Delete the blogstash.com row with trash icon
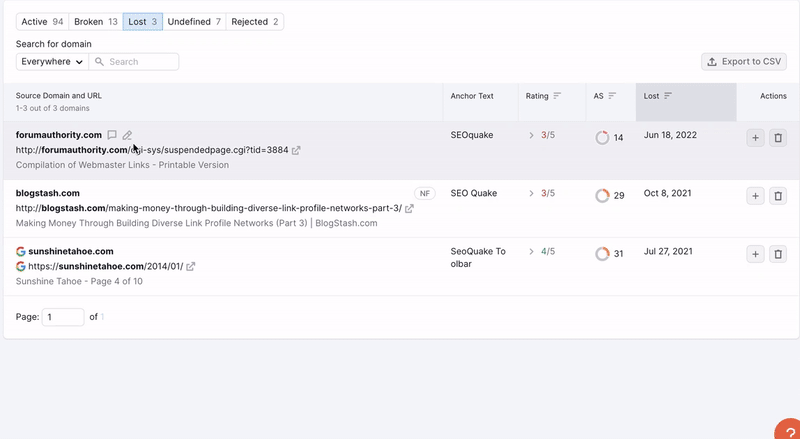 [x=778, y=196]
